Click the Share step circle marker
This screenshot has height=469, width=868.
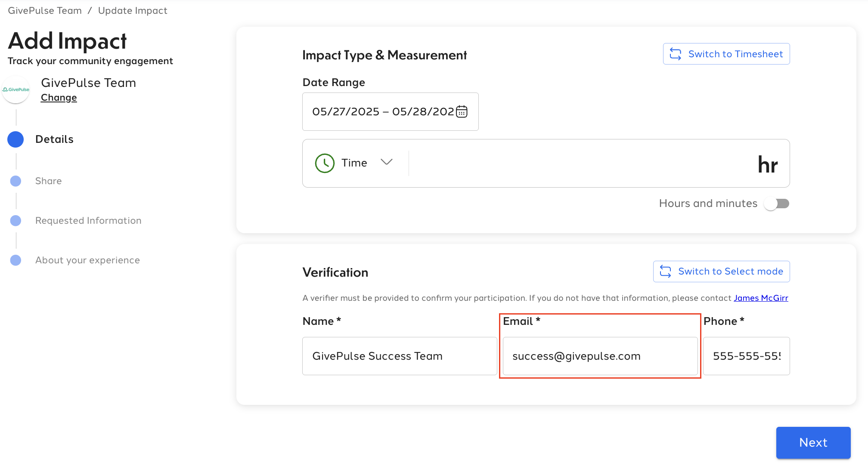(15, 181)
